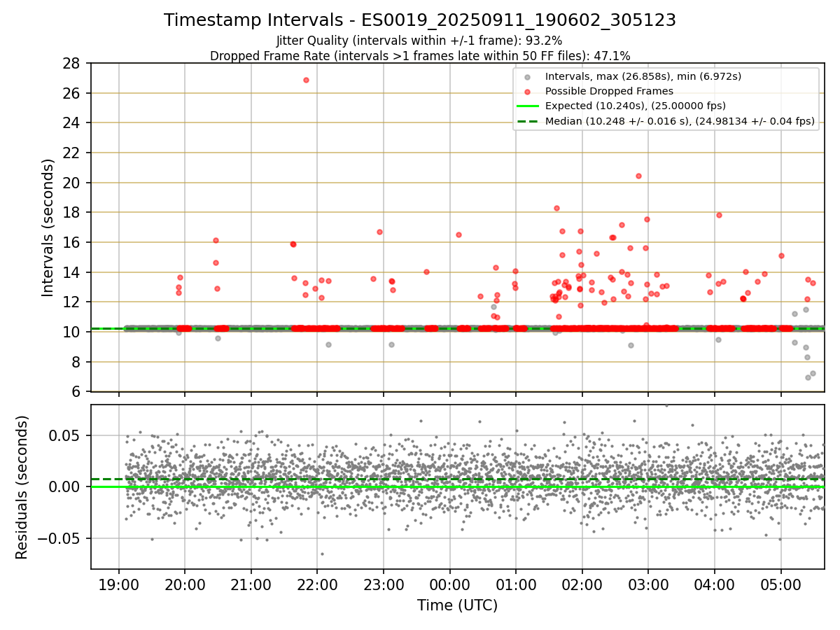Click y-axis tick label '18'
This screenshot has height=630, width=840.
(71, 213)
